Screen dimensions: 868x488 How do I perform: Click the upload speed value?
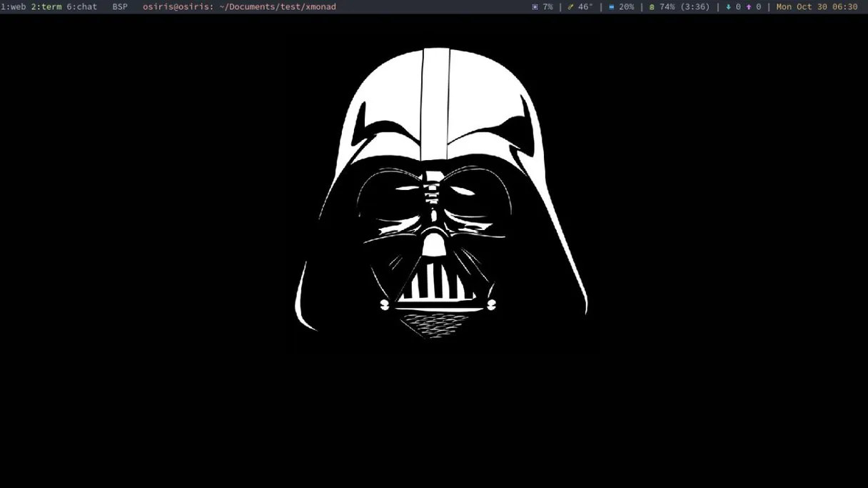[758, 7]
